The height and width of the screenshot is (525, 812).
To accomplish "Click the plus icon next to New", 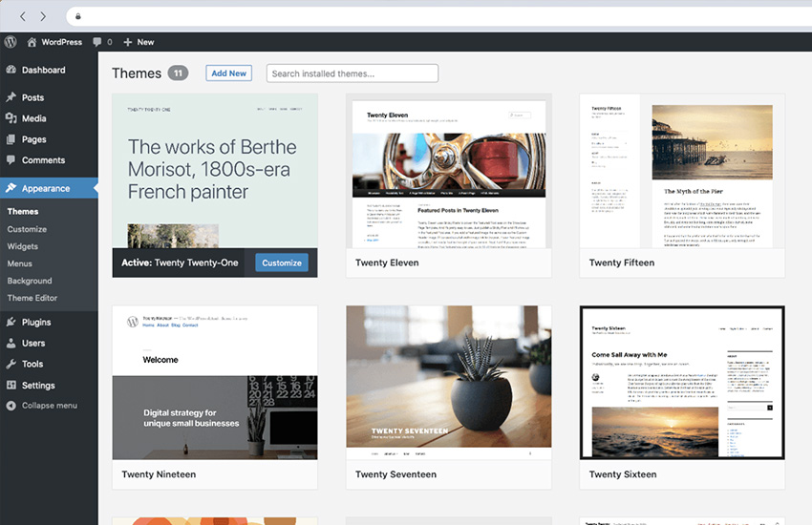I will (127, 42).
